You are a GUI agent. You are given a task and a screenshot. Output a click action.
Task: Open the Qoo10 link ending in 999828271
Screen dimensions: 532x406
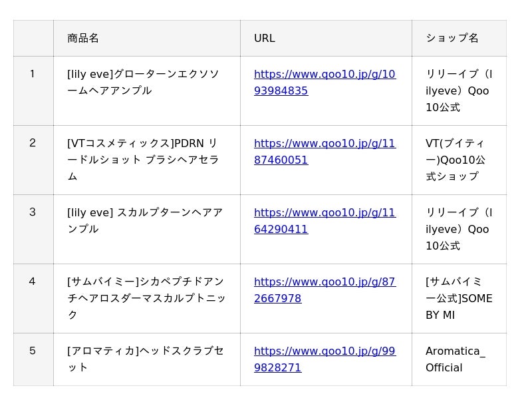[x=325, y=359]
